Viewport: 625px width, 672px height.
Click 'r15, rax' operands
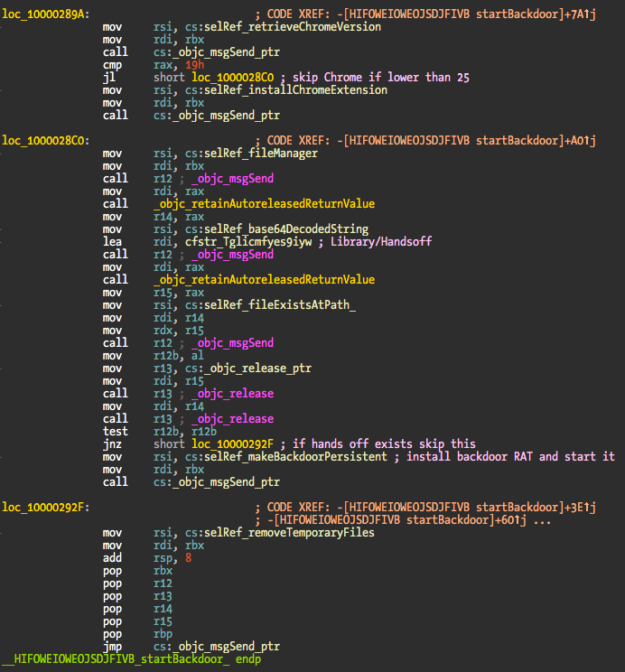pos(179,293)
